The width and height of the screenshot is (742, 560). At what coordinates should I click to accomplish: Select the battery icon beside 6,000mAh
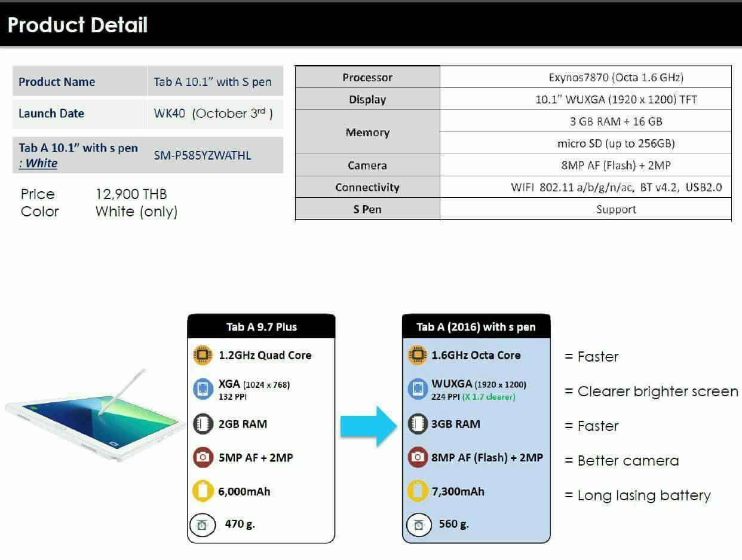point(203,492)
